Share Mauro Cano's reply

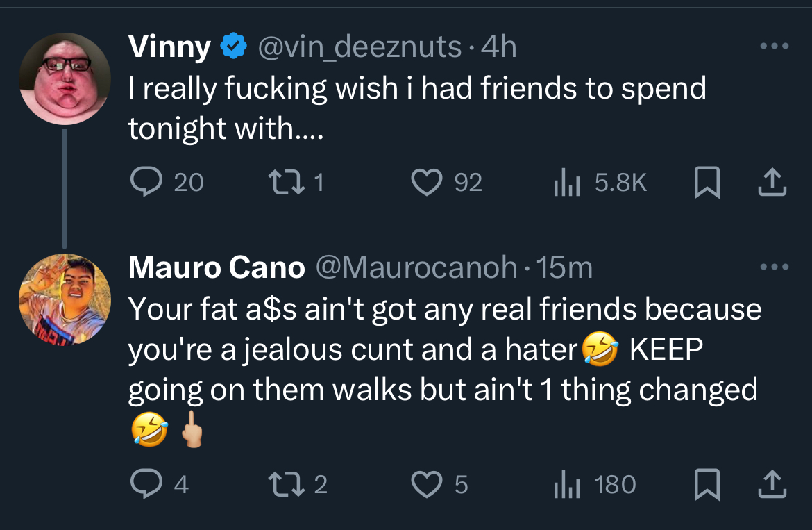[772, 484]
